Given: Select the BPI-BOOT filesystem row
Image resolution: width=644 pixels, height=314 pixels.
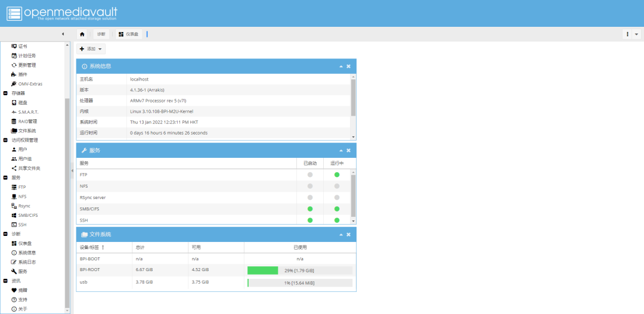Looking at the screenshot, I should click(216, 259).
